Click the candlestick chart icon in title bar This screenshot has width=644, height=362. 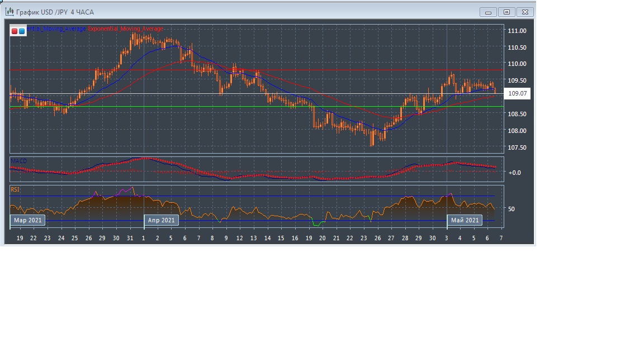[x=10, y=12]
